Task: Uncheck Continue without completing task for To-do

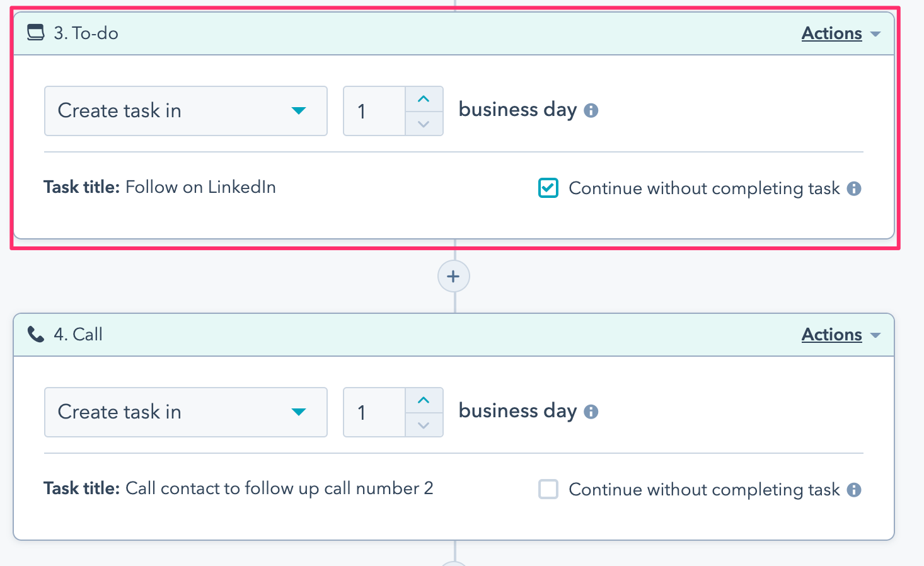Action: 548,188
